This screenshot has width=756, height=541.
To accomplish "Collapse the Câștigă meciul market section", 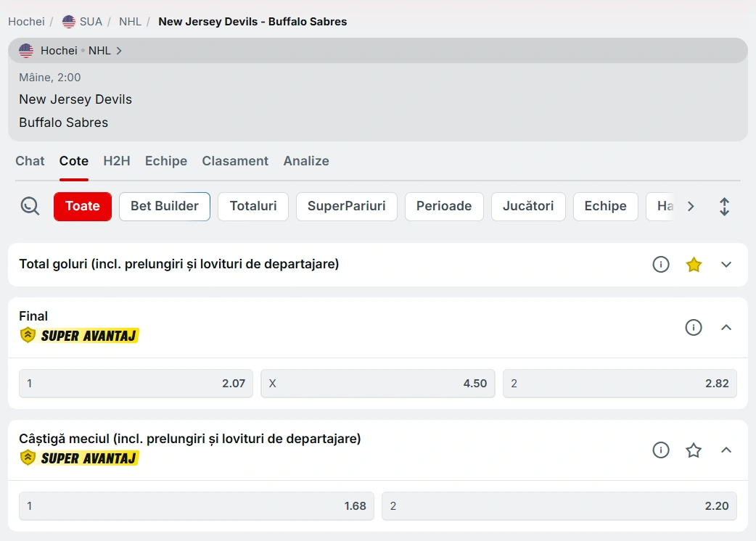I will pyautogui.click(x=726, y=450).
